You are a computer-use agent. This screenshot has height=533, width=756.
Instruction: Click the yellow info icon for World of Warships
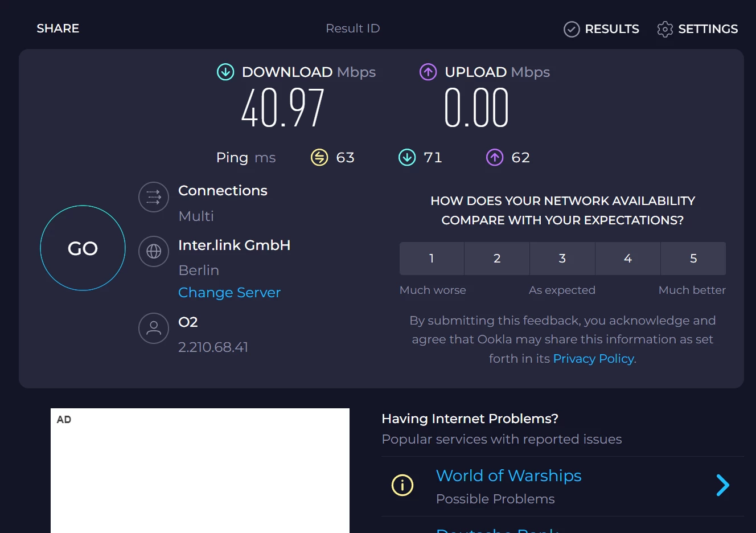[402, 485]
